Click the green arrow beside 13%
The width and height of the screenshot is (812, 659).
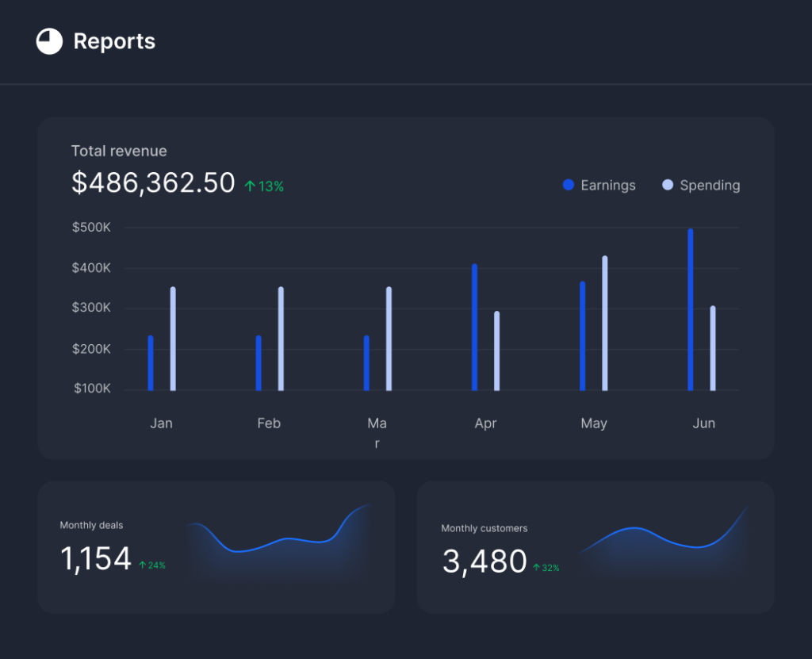point(250,186)
